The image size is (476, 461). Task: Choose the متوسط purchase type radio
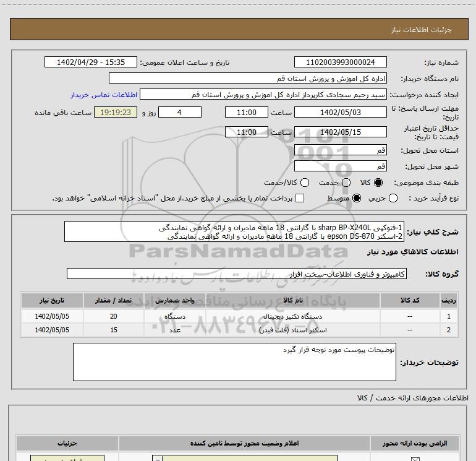357,198
